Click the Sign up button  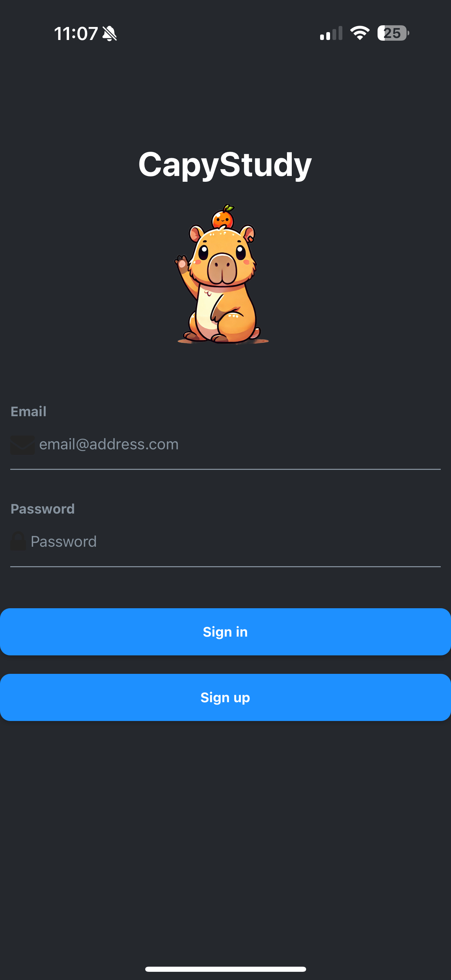pyautogui.click(x=225, y=697)
